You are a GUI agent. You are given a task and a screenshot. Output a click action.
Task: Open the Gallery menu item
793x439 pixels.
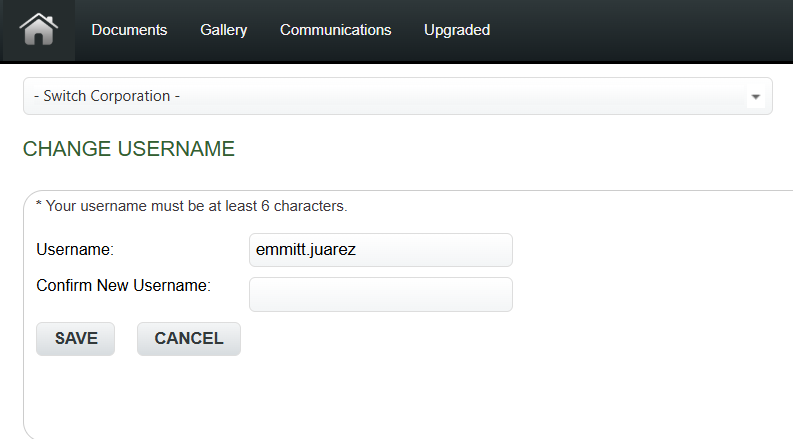point(224,30)
